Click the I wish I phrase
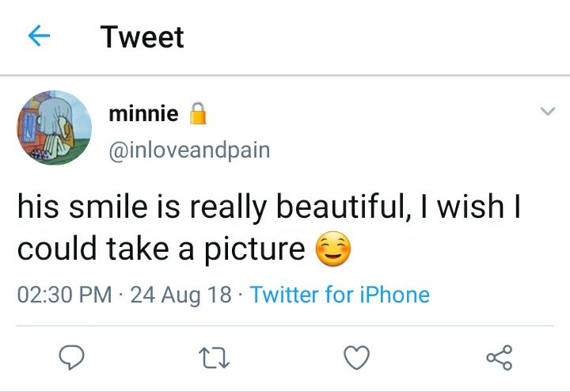The width and height of the screenshot is (570, 392). tap(470, 206)
